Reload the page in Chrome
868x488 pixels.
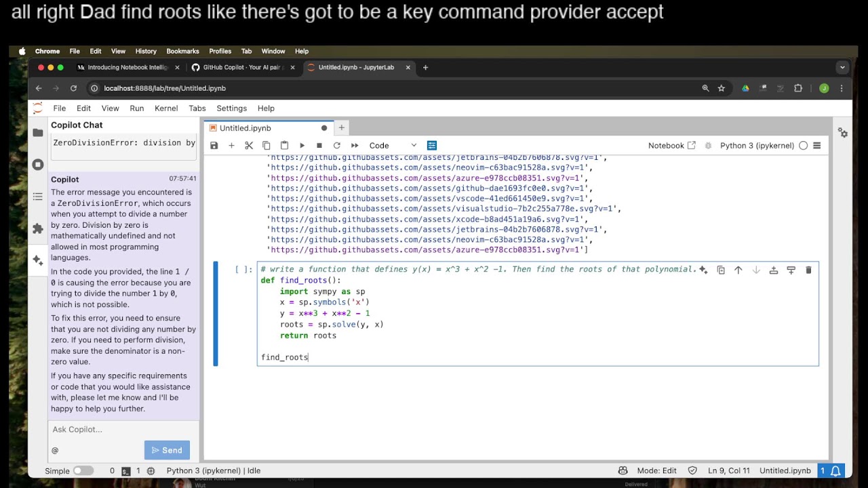73,88
